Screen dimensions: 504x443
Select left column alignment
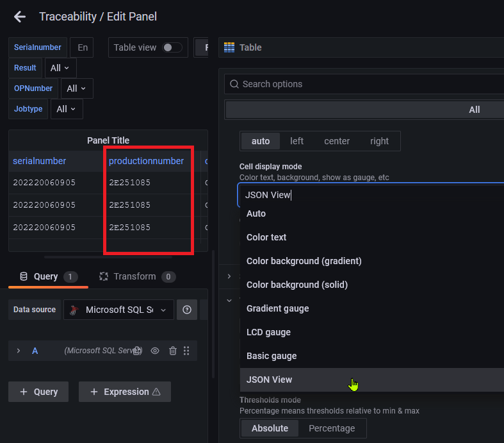297,141
